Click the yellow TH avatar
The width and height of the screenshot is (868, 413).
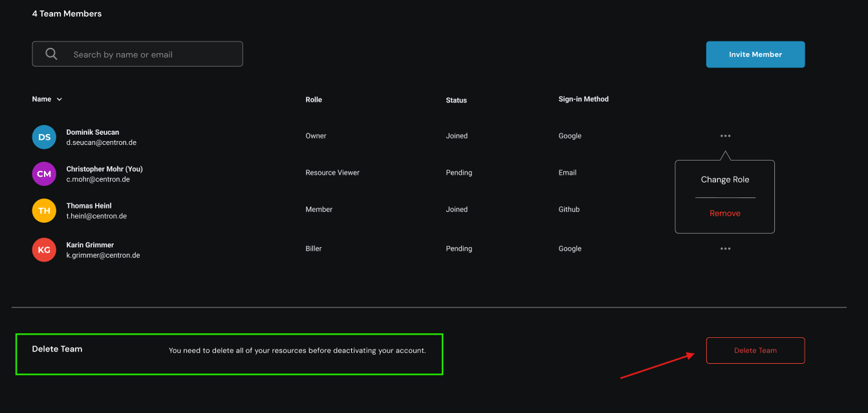point(44,211)
